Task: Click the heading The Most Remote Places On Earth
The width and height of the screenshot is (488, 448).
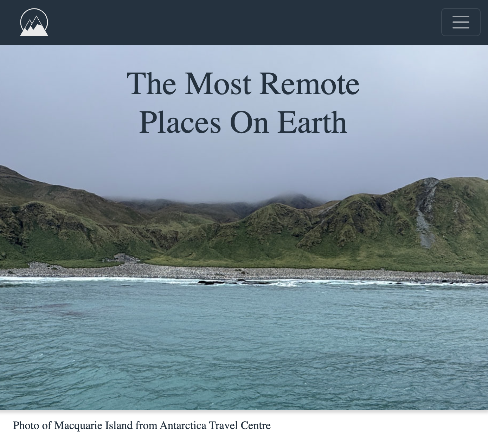Action: coord(244,103)
